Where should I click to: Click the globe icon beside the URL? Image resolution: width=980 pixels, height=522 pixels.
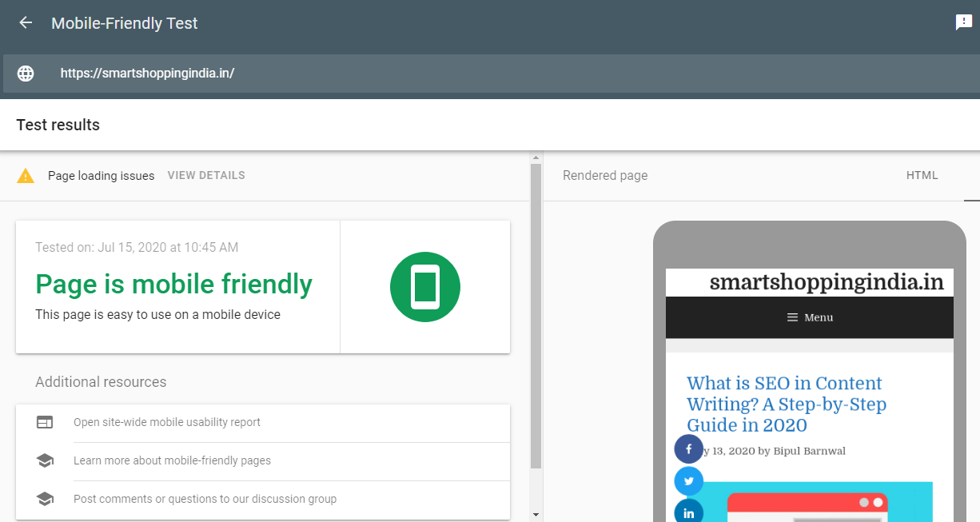(26, 74)
